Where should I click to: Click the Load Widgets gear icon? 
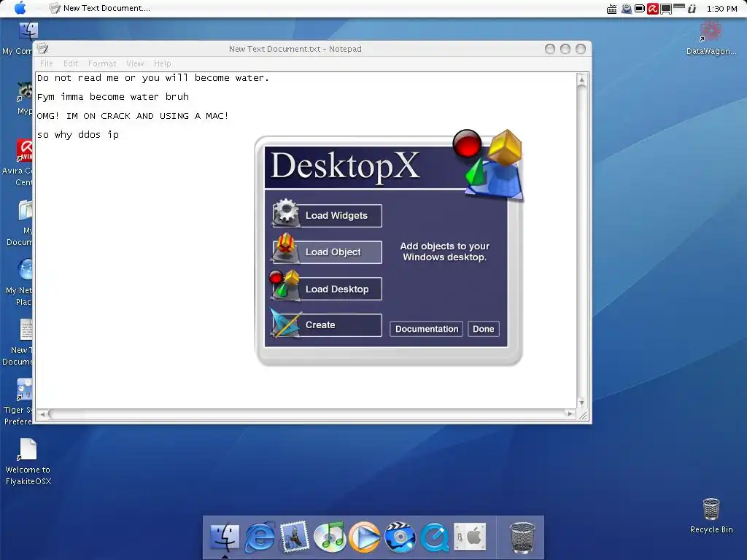pyautogui.click(x=286, y=212)
